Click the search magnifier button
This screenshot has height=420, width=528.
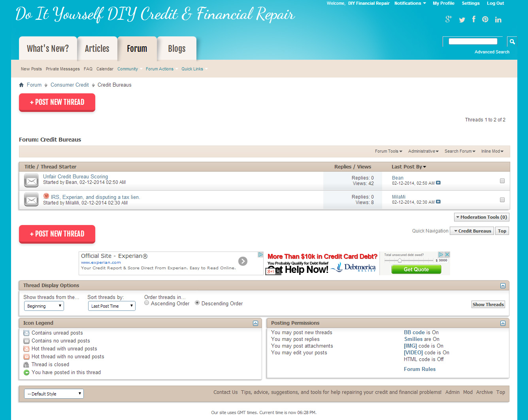tap(512, 42)
